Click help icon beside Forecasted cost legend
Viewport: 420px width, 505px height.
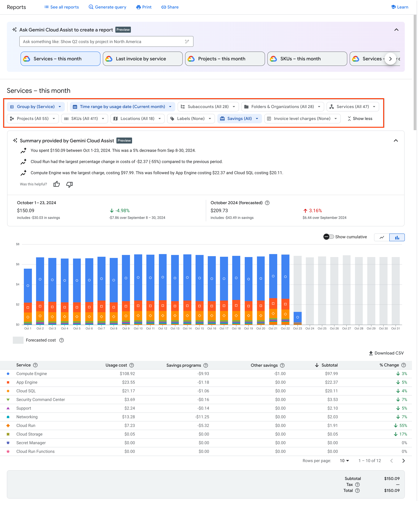[x=62, y=340]
